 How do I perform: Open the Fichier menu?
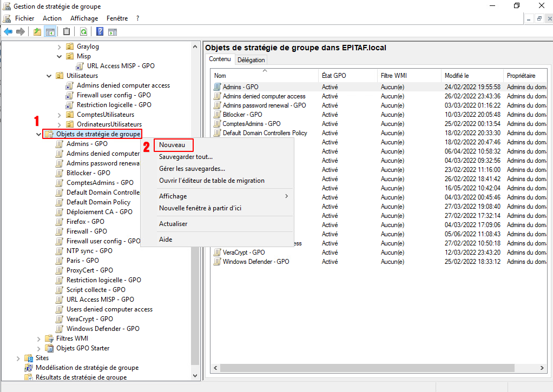coord(24,18)
